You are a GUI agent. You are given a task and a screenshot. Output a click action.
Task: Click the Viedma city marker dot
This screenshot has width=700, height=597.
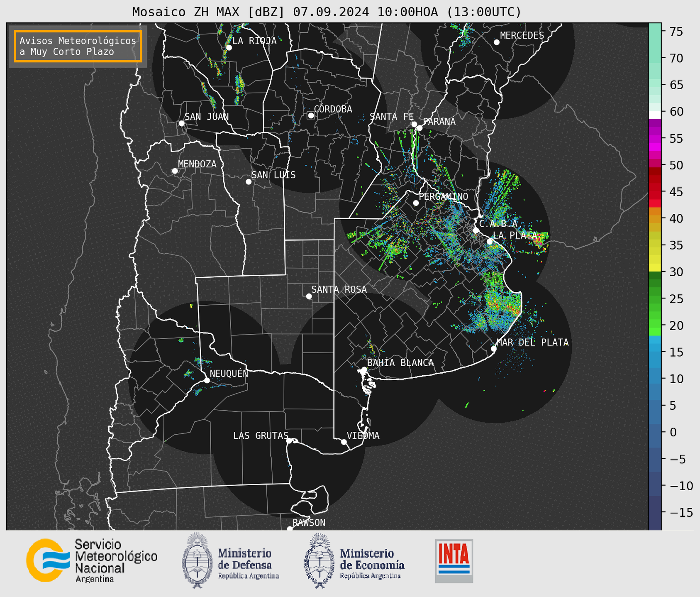click(344, 442)
